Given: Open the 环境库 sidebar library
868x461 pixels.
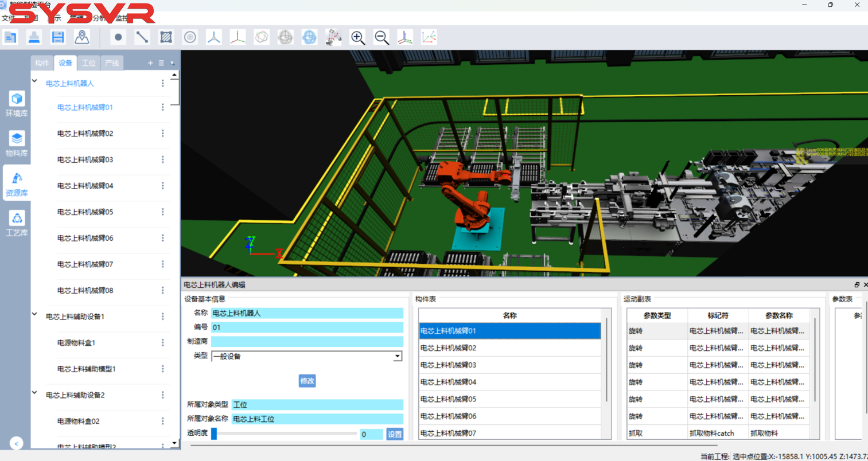Looking at the screenshot, I should (x=17, y=104).
